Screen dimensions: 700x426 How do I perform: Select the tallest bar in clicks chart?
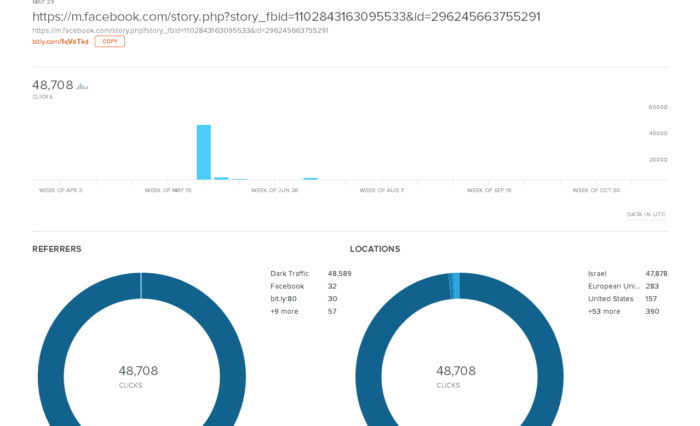point(204,152)
